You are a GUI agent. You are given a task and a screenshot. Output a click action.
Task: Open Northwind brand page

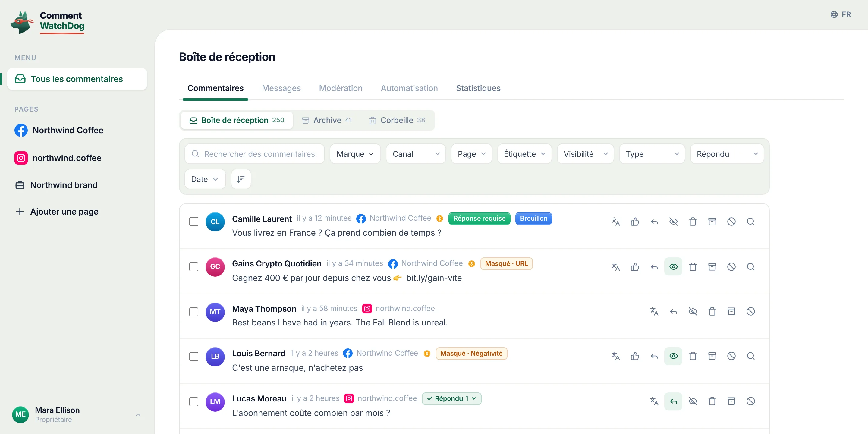[77, 185]
